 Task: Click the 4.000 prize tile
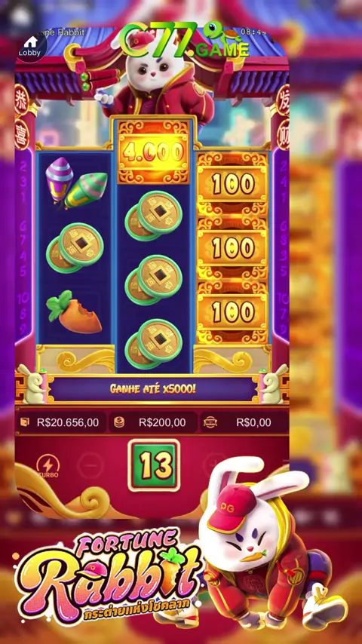click(154, 152)
